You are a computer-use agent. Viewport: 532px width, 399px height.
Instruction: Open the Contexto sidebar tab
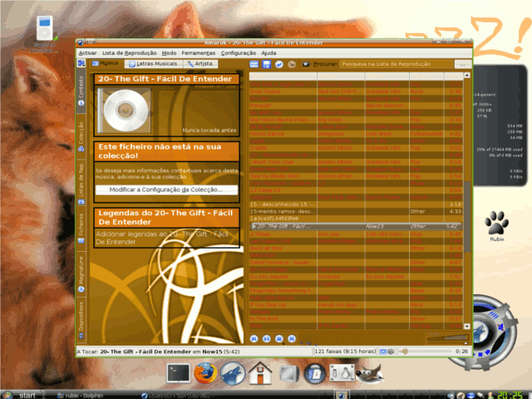[81, 91]
